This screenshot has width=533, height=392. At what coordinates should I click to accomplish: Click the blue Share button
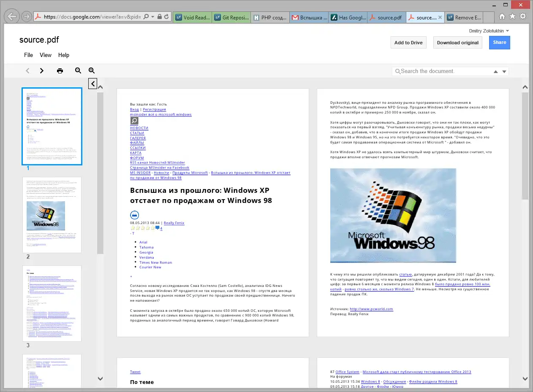tap(500, 42)
